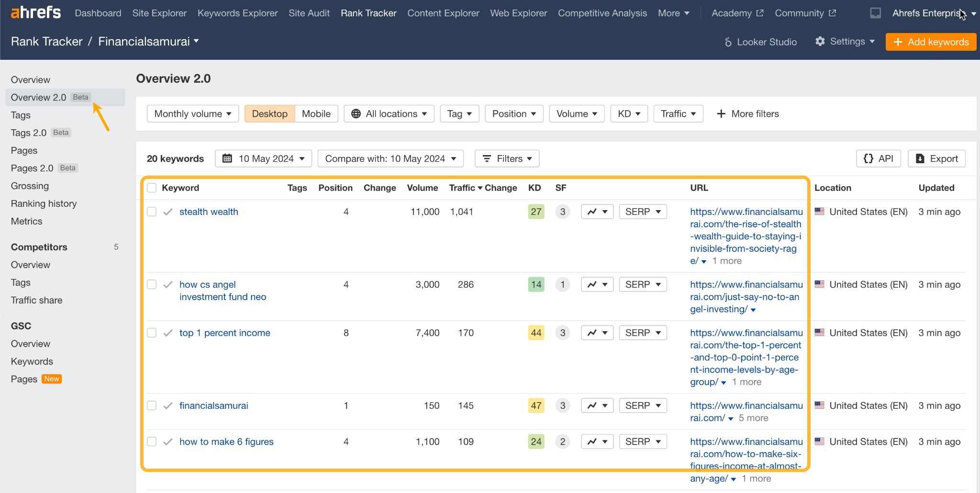Image resolution: width=980 pixels, height=493 pixels.
Task: Open the Monthly volume dropdown
Action: (x=192, y=113)
